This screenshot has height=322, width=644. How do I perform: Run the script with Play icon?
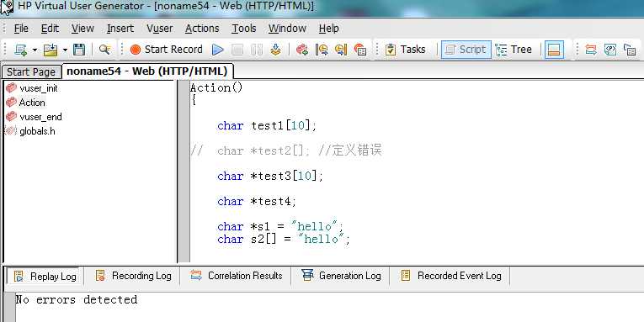(x=218, y=50)
